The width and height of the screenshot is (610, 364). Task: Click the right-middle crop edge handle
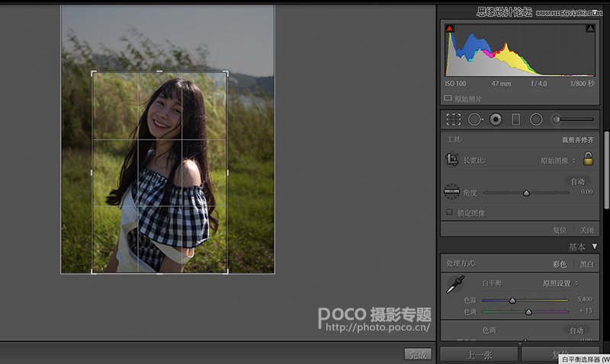coord(227,173)
